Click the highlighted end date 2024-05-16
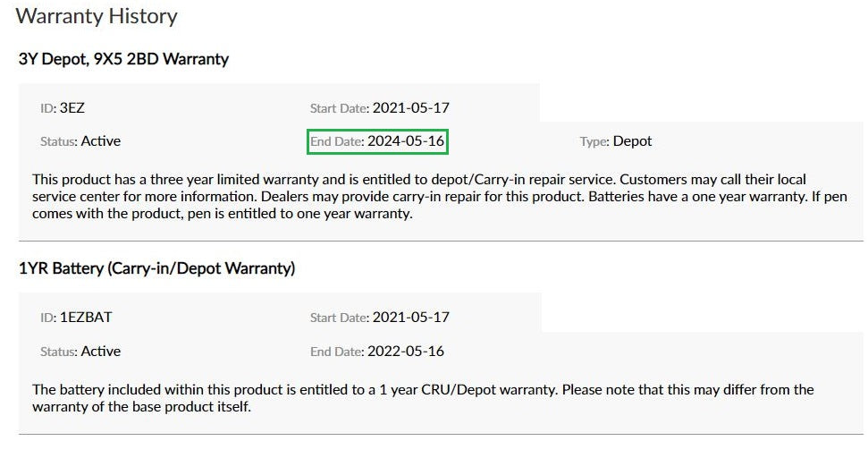 pyautogui.click(x=406, y=141)
